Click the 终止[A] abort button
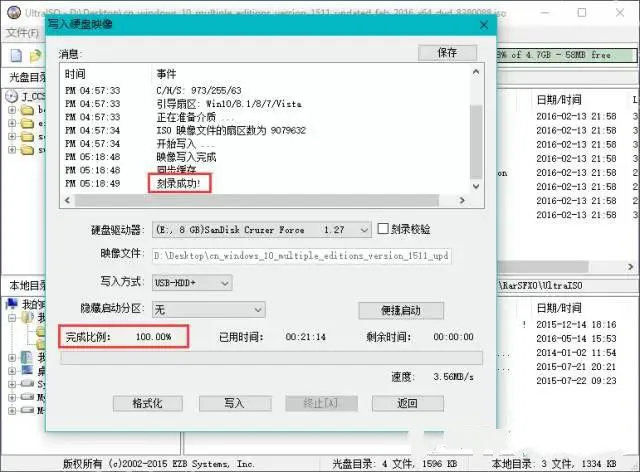The image size is (640, 472). (x=321, y=403)
